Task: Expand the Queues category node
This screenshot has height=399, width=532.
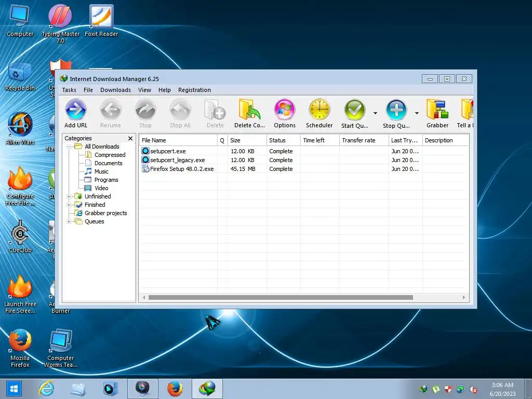Action: tap(69, 221)
